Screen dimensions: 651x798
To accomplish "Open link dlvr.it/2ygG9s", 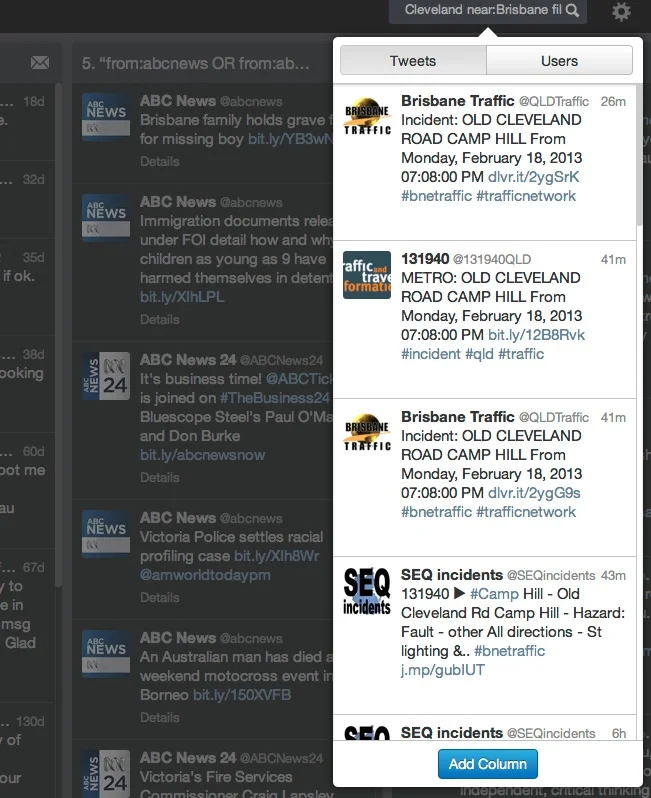I will pos(534,493).
